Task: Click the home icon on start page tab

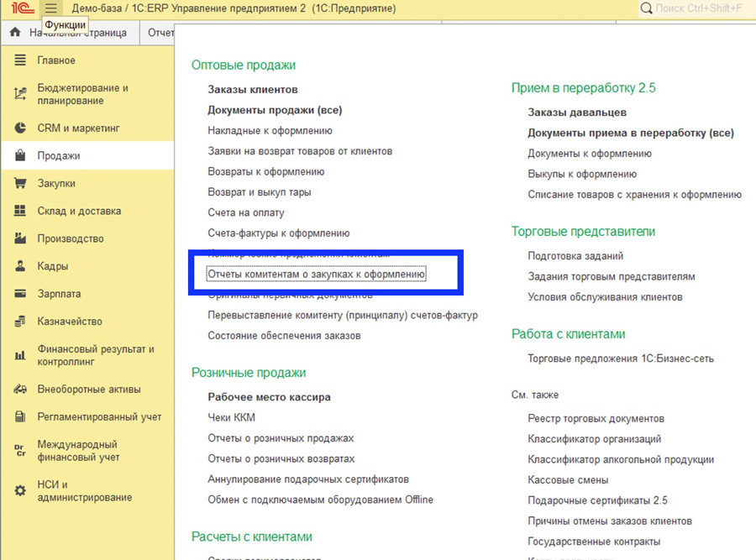Action: 14,33
